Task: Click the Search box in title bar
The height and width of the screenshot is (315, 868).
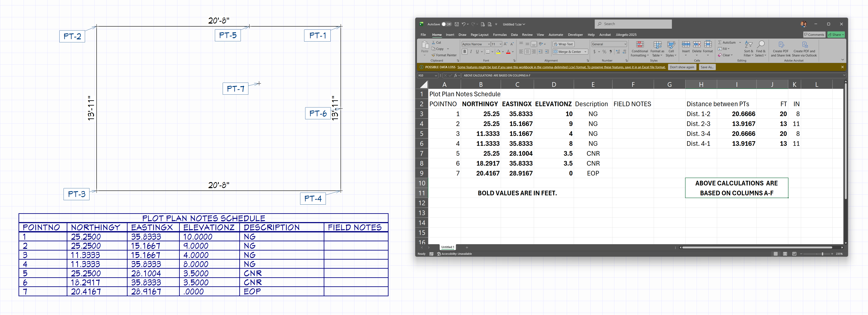Action: pyautogui.click(x=633, y=24)
